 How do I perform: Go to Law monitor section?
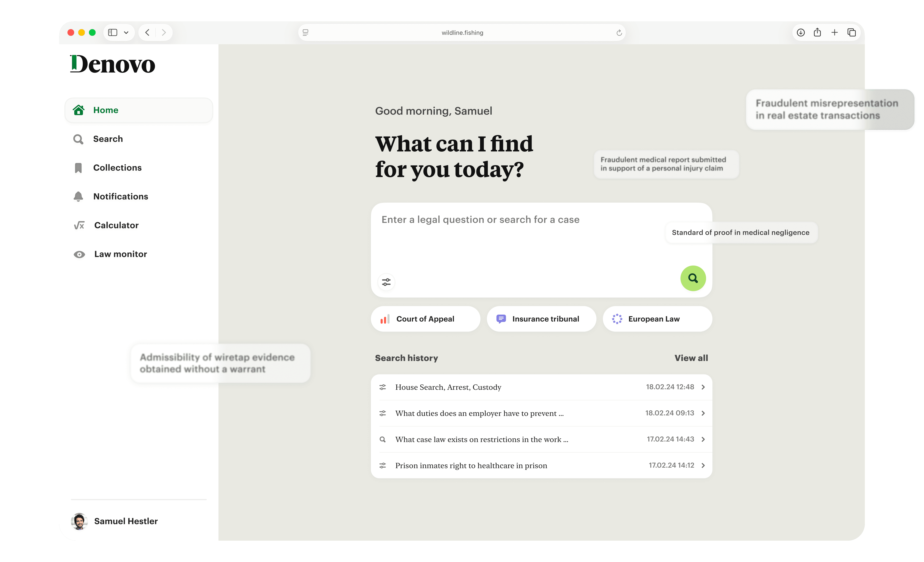pyautogui.click(x=120, y=254)
